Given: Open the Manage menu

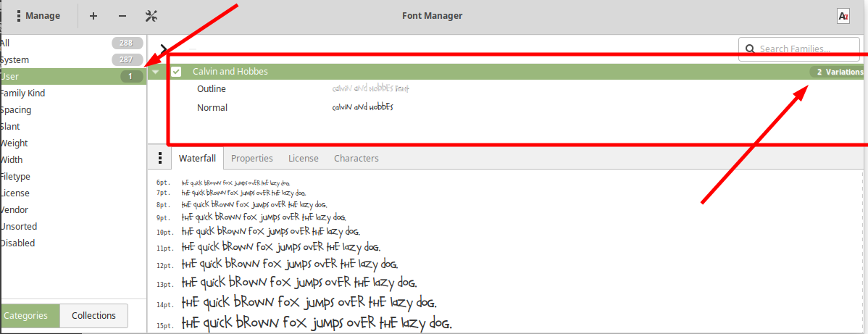Looking at the screenshot, I should pos(38,16).
